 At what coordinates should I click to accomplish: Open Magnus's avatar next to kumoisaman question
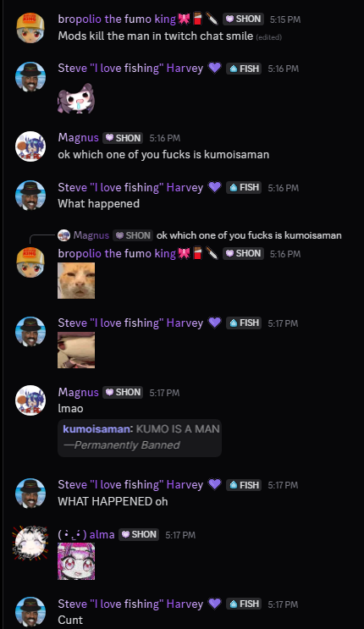tap(30, 146)
